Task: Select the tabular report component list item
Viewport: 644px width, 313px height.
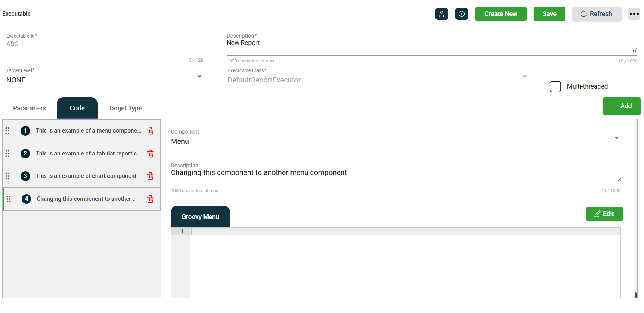Action: tap(88, 154)
